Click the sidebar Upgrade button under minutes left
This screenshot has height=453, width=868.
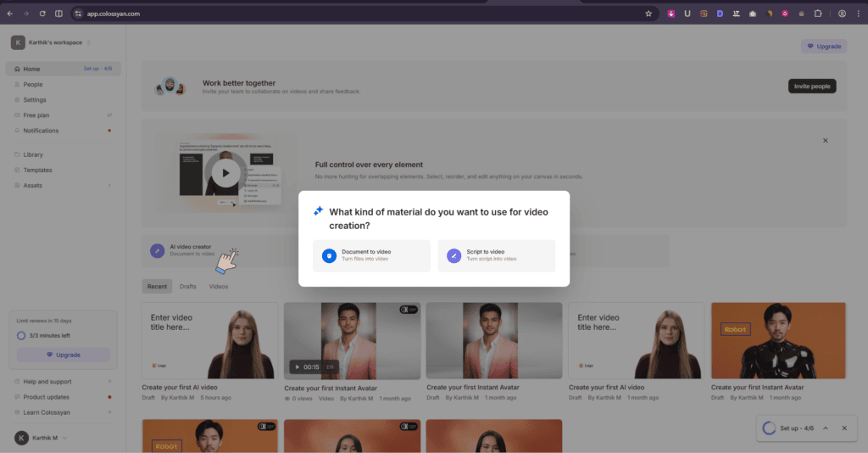pos(63,355)
